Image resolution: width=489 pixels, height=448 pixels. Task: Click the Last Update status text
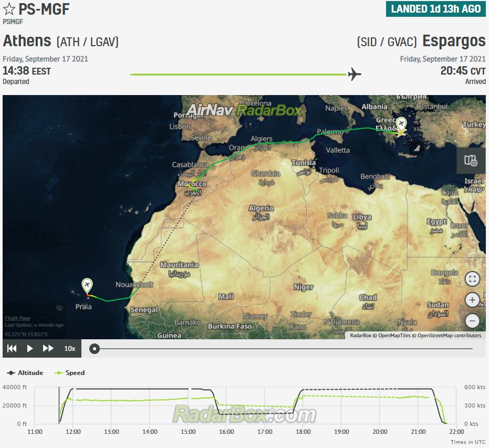coord(34,325)
